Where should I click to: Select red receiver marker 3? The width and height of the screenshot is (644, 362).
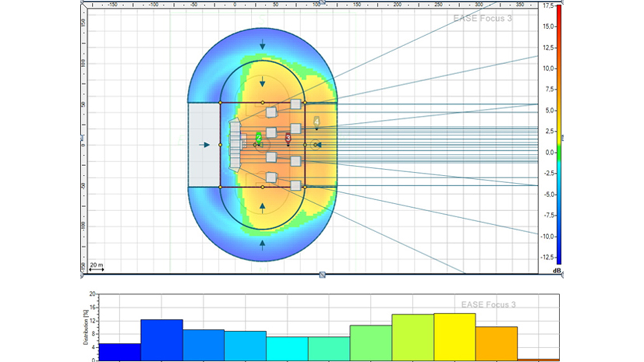click(x=288, y=138)
